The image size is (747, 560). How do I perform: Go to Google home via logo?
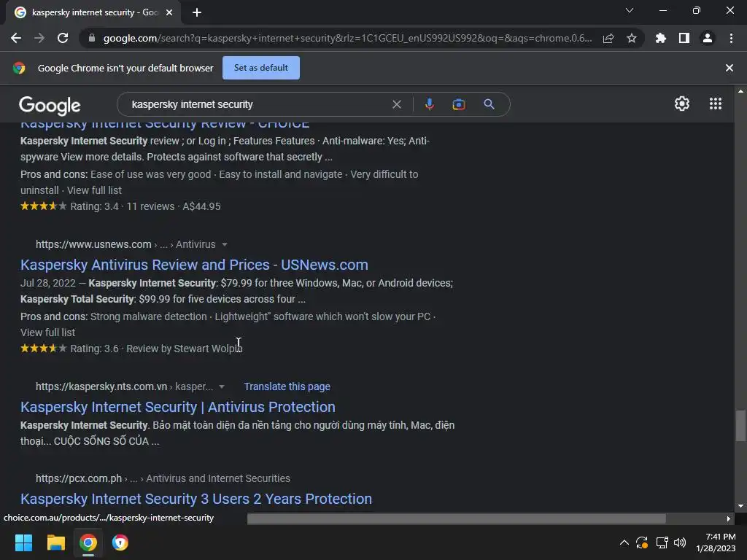click(x=50, y=105)
